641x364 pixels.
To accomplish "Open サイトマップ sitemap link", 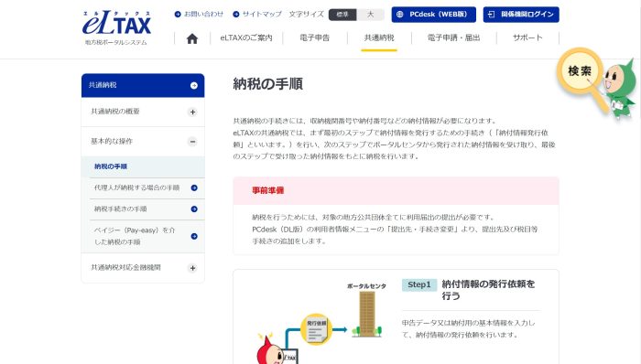I will [257, 14].
